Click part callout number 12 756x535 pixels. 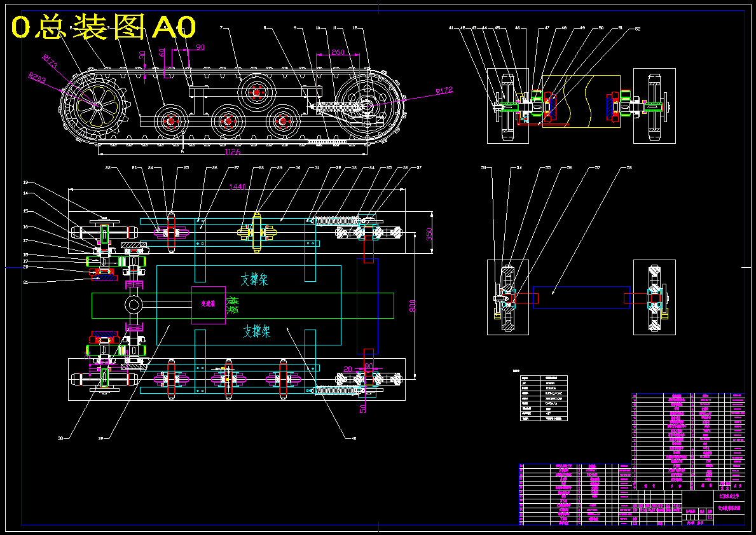355,28
